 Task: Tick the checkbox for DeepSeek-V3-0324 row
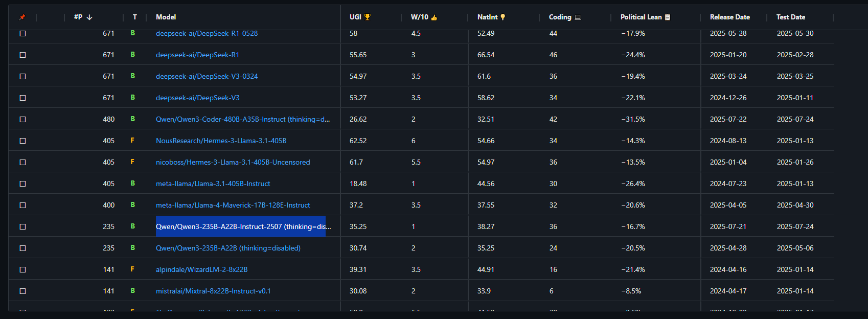pyautogui.click(x=22, y=76)
